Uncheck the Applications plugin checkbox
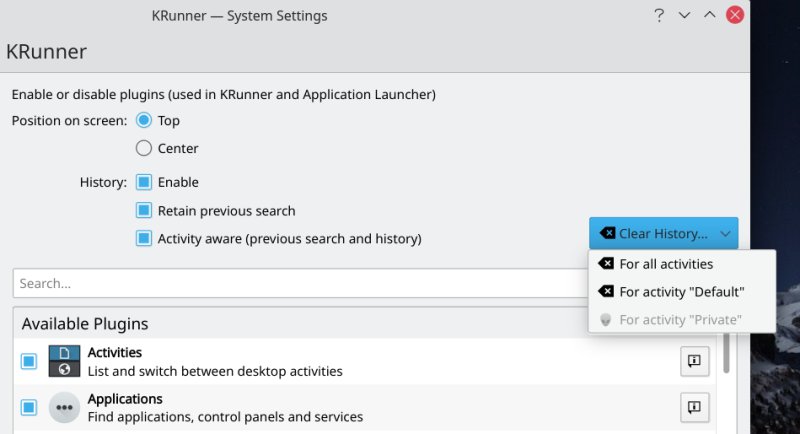This screenshot has width=800, height=434. point(29,408)
